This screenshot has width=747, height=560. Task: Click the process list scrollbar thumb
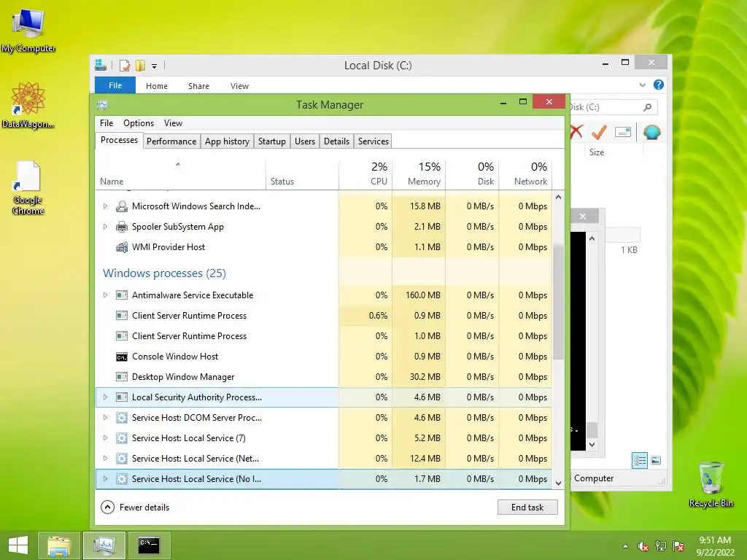(x=558, y=302)
